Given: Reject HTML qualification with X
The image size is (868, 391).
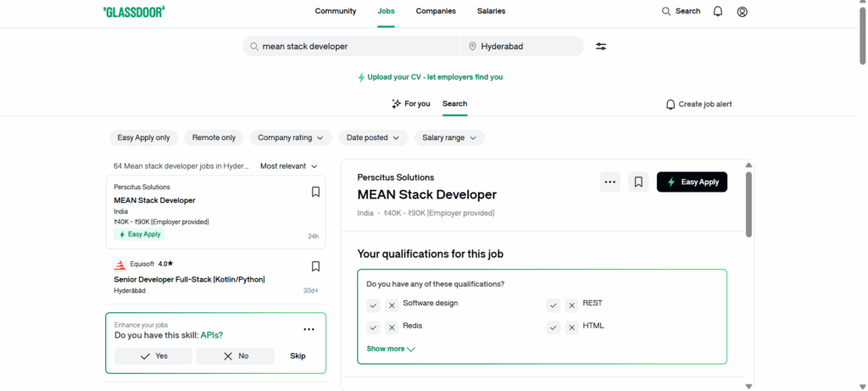Looking at the screenshot, I should point(572,328).
